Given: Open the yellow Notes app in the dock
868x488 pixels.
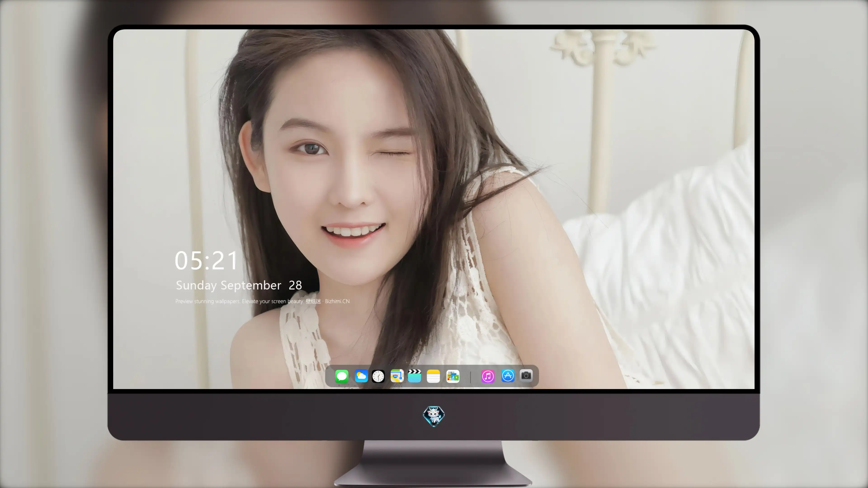Looking at the screenshot, I should point(433,376).
